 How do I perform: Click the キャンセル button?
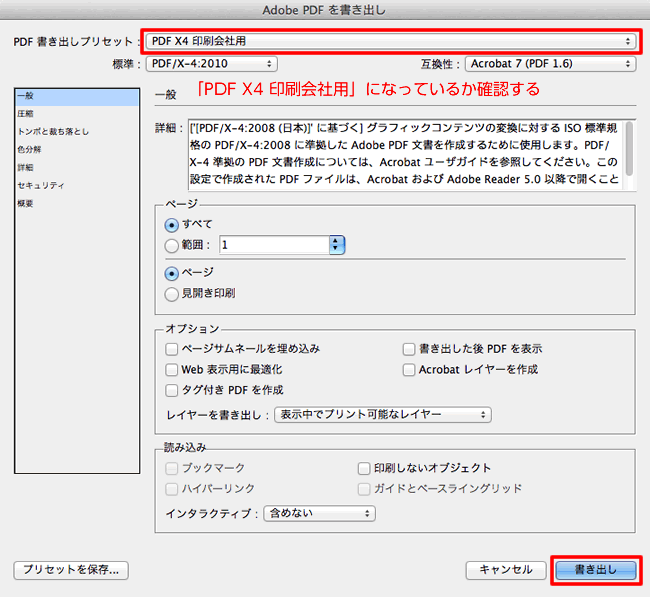point(506,570)
